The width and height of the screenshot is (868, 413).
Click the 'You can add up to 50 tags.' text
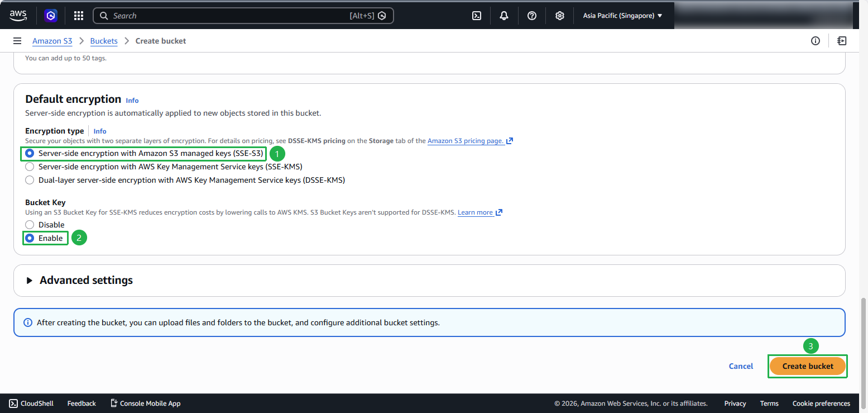click(66, 58)
